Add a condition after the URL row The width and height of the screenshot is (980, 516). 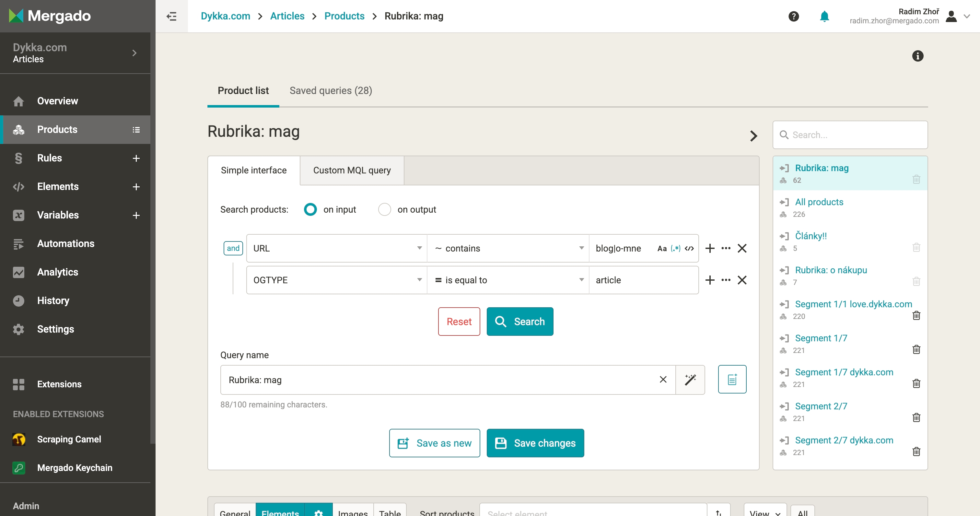tap(709, 249)
